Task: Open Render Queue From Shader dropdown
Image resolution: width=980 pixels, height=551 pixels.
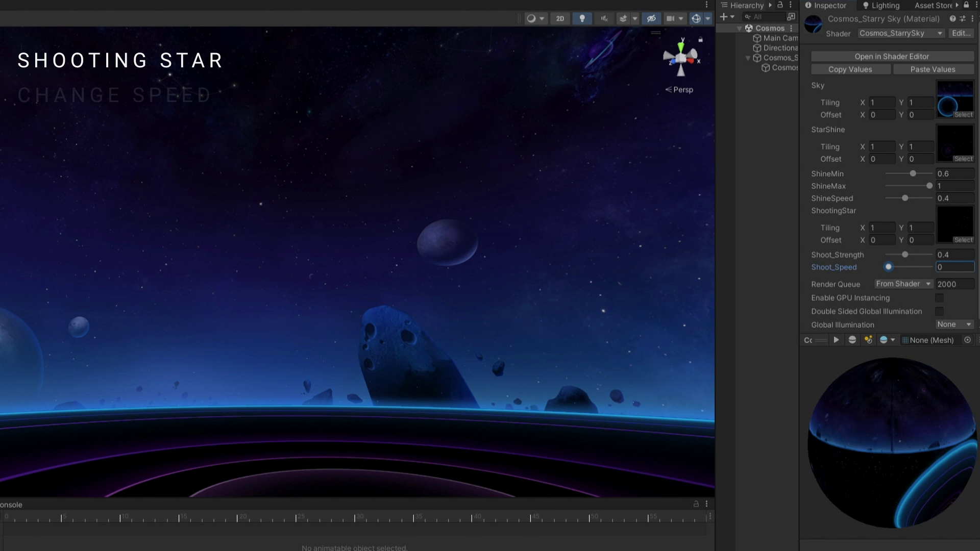Action: click(x=903, y=284)
